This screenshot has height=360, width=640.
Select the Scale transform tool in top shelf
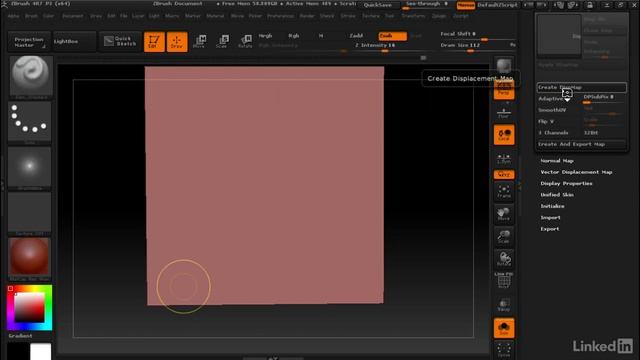tap(222, 42)
